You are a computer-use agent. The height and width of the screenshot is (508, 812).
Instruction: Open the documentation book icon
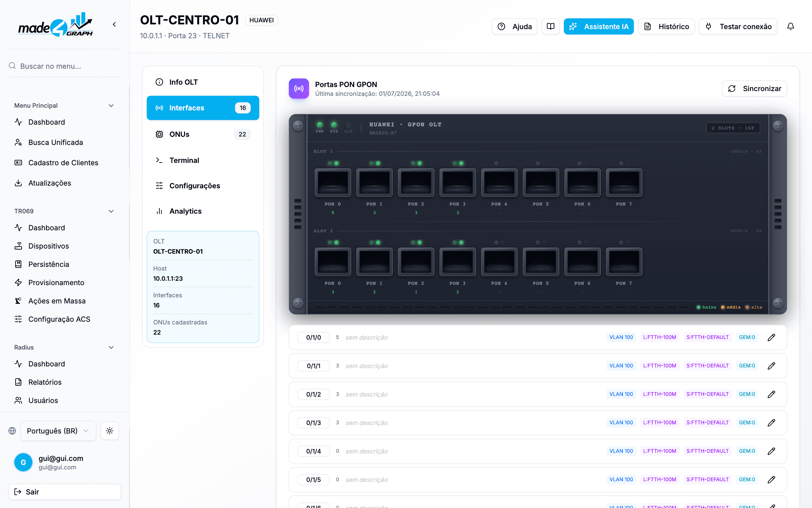point(550,26)
